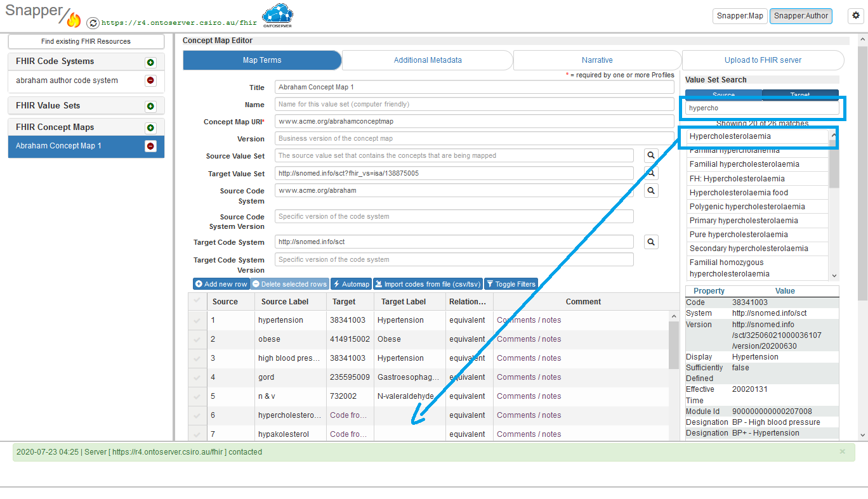Sort table by Source column header
Screen dimensions: 868x499
[x=231, y=301]
